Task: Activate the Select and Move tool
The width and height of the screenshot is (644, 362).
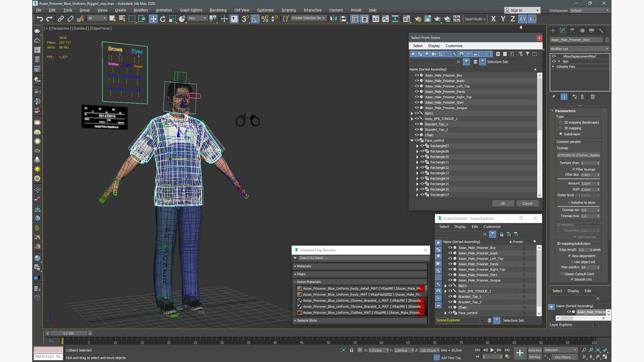Action: [153, 19]
